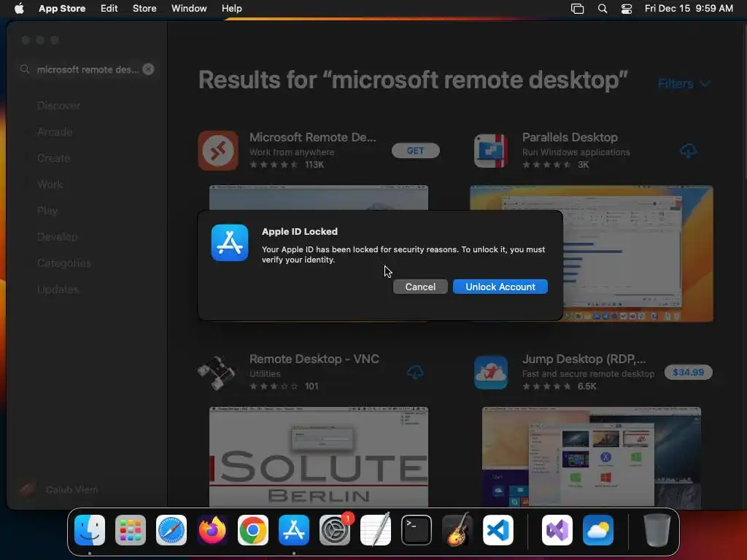Image resolution: width=747 pixels, height=560 pixels.
Task: Open the Arcade sidebar section
Action: [x=55, y=132]
